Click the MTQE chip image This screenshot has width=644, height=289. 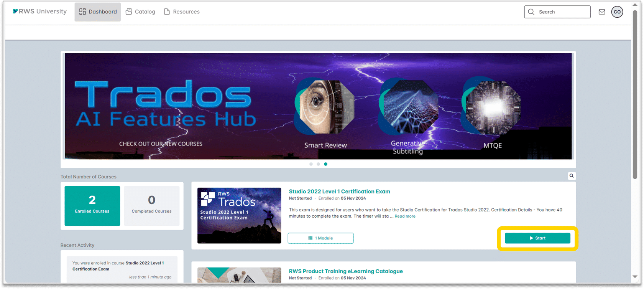[492, 106]
